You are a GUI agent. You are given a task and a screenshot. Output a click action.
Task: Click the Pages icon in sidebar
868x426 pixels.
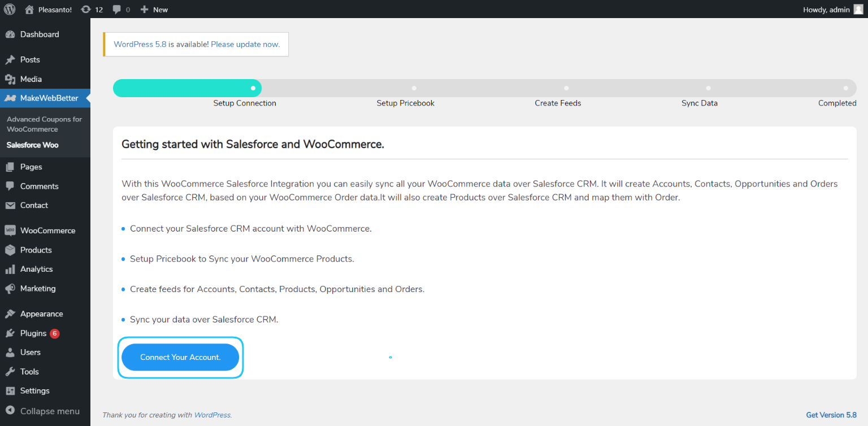point(10,167)
